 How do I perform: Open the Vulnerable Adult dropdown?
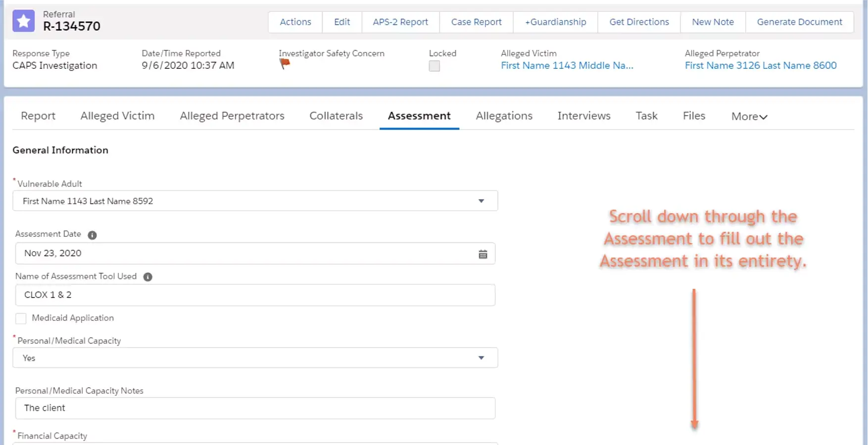(x=255, y=201)
